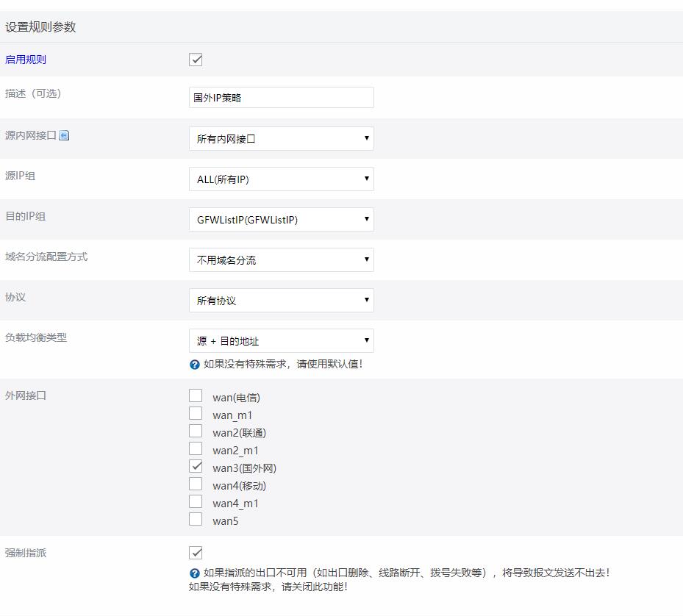Click the help icon under 负载均衡类型 dropdown
Image resolution: width=683 pixels, height=616 pixels.
[195, 365]
